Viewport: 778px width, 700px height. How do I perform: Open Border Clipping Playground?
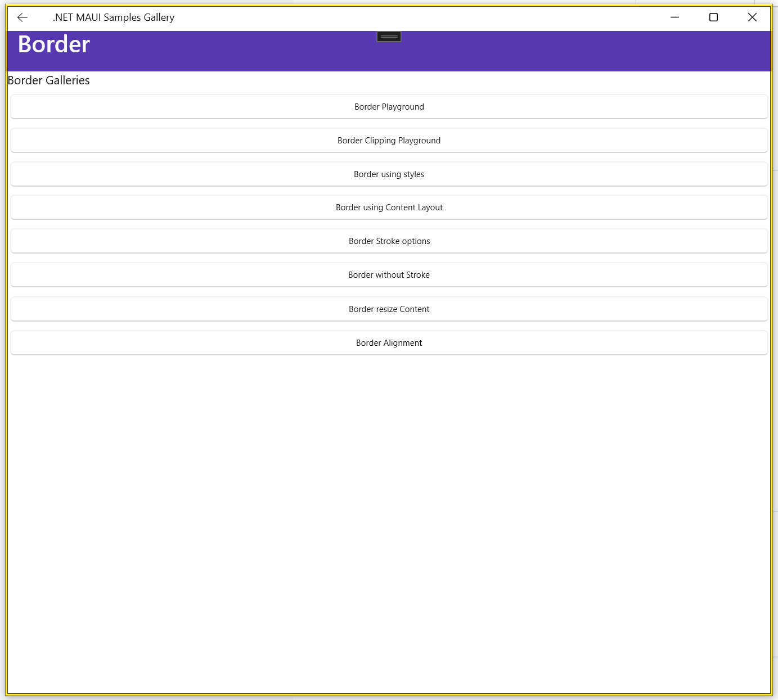(x=389, y=141)
